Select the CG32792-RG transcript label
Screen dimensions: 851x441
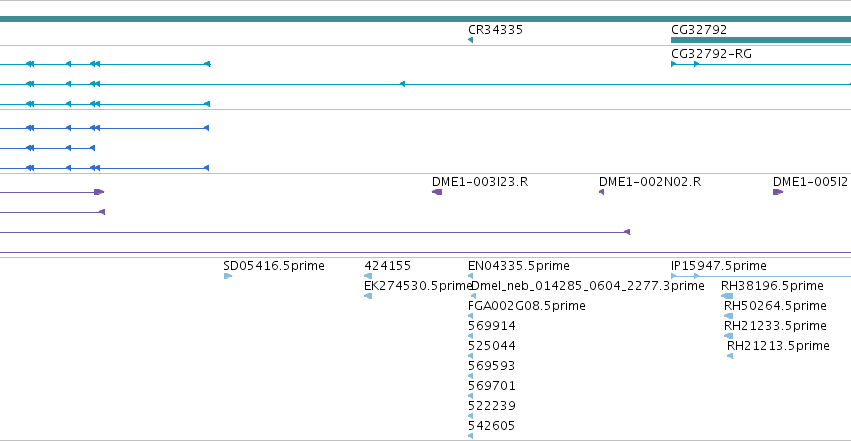(x=711, y=54)
